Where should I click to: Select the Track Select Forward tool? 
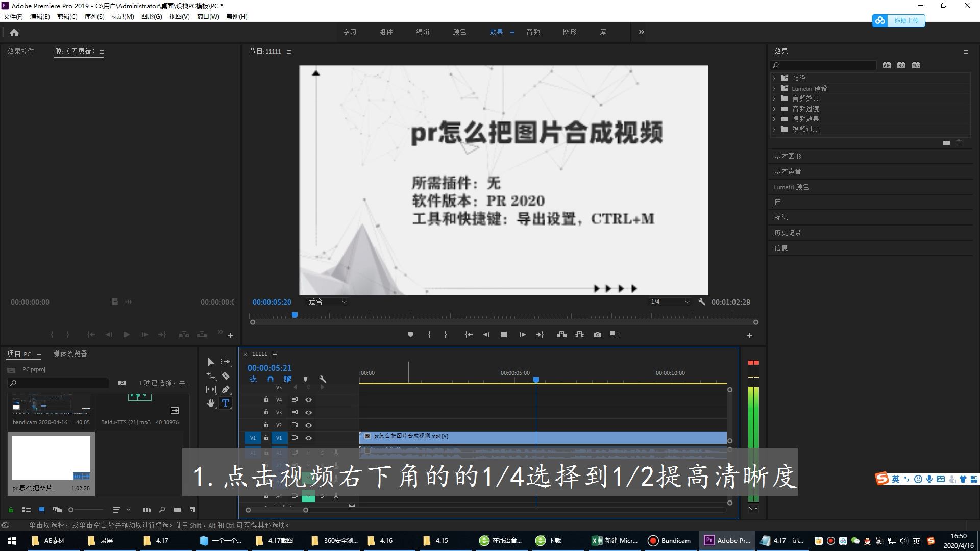(x=225, y=362)
